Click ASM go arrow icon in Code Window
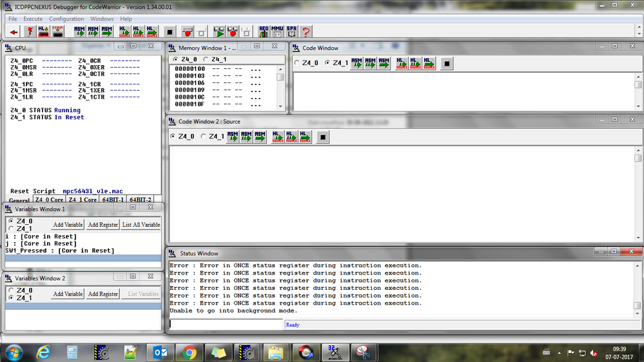The width and height of the screenshot is (644, 362). click(384, 64)
